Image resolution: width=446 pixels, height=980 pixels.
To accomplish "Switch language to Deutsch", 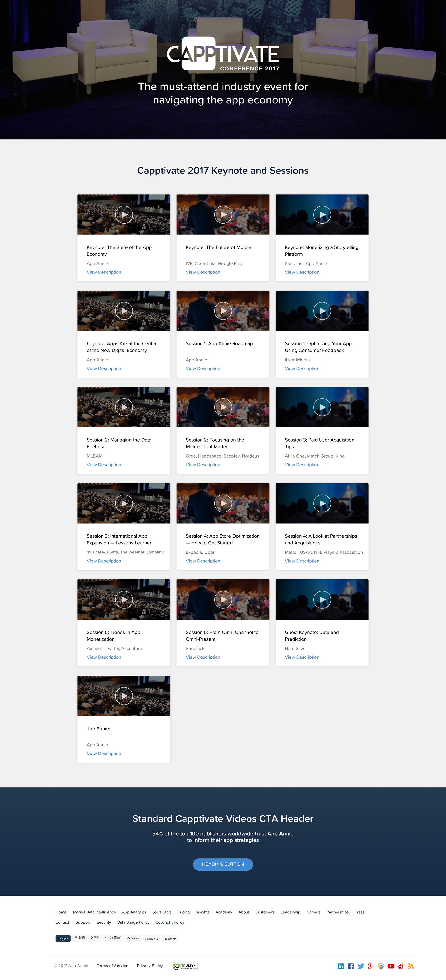I will pos(170,939).
